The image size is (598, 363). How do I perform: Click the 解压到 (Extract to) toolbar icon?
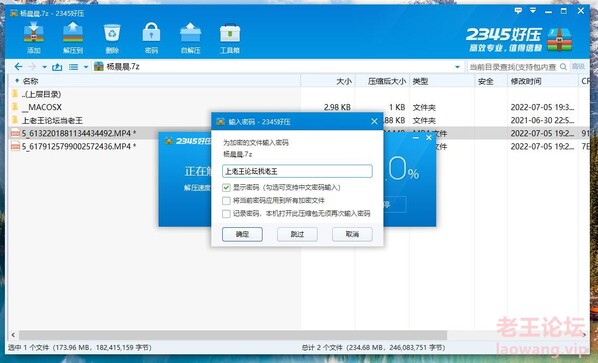tap(73, 37)
